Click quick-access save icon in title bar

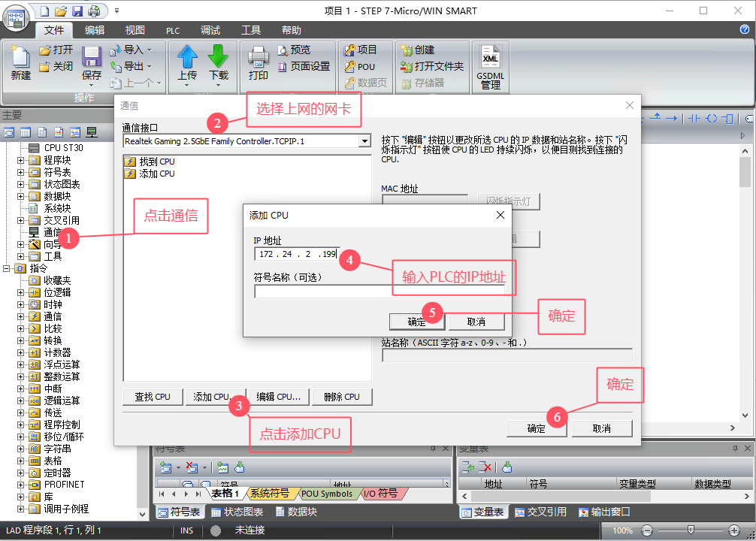click(x=77, y=11)
